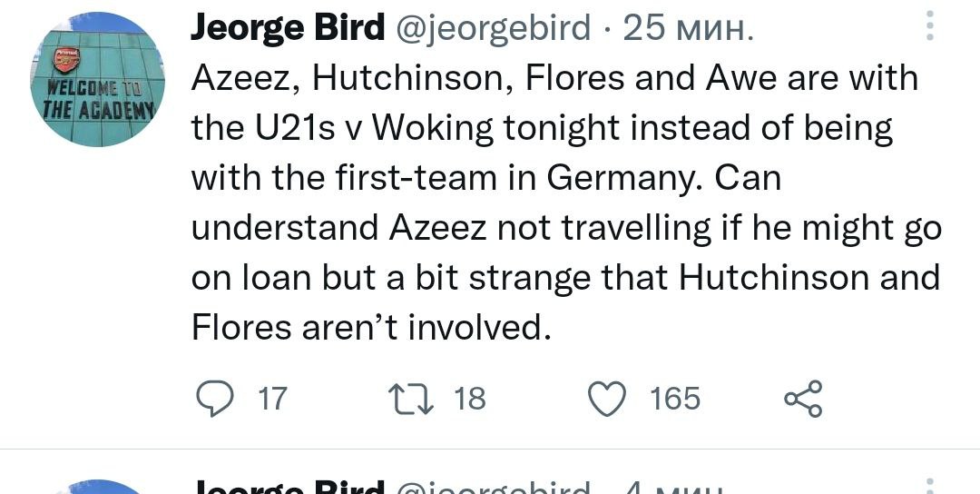The height and width of the screenshot is (494, 980).
Task: Like the tweet using the heart icon
Action: [607, 399]
